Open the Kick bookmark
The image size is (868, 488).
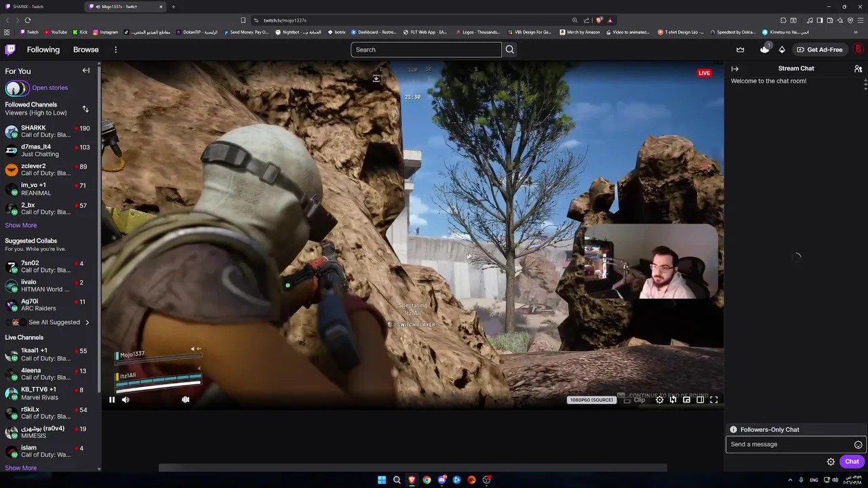coord(81,32)
